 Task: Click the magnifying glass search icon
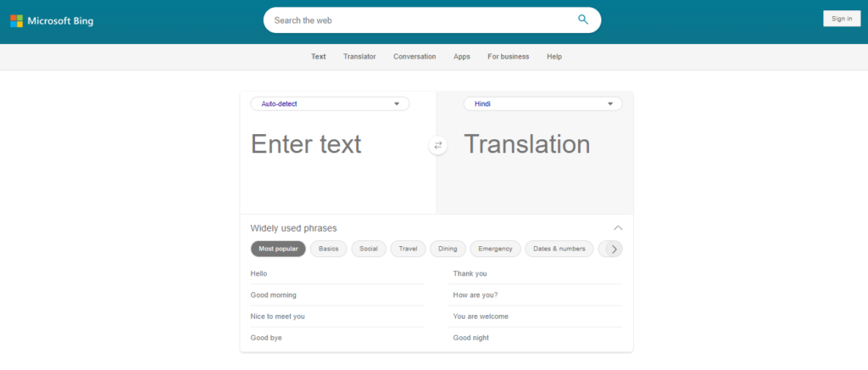583,20
